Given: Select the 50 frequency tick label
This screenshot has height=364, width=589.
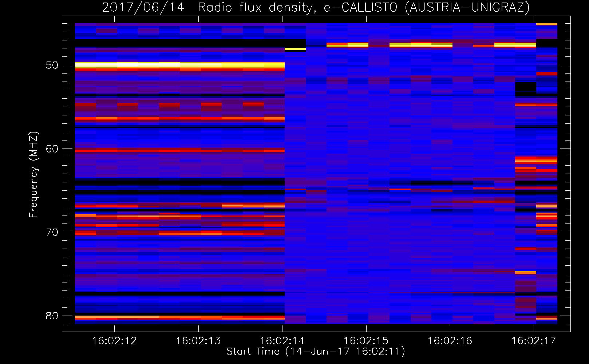Looking at the screenshot, I should click(52, 66).
